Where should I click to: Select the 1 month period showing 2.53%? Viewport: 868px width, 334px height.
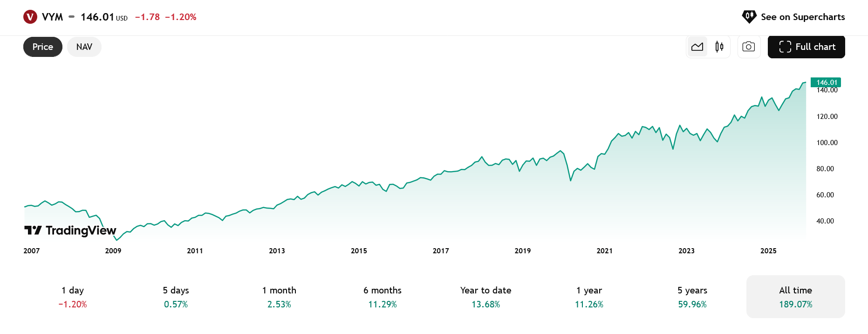(x=279, y=297)
